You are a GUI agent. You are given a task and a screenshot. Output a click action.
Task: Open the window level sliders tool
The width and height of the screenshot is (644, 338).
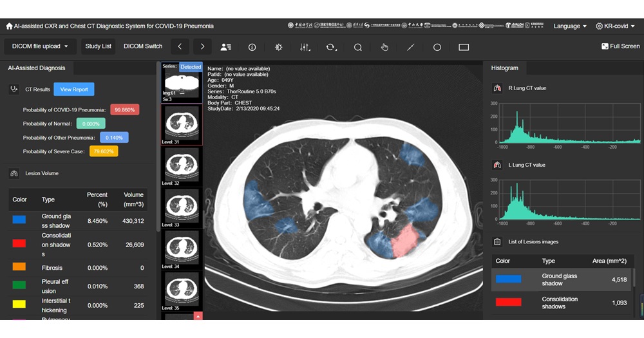pos(305,47)
